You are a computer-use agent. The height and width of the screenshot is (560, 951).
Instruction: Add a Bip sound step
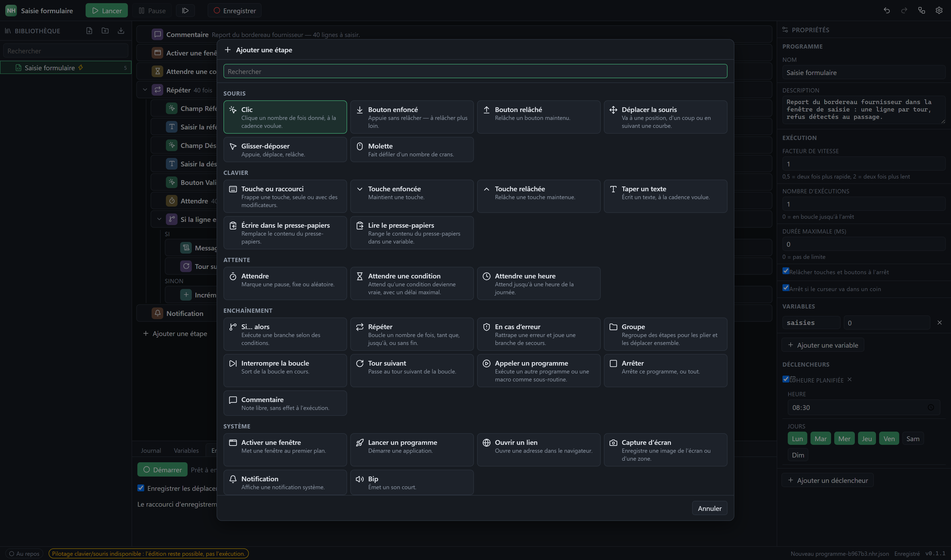click(x=412, y=482)
